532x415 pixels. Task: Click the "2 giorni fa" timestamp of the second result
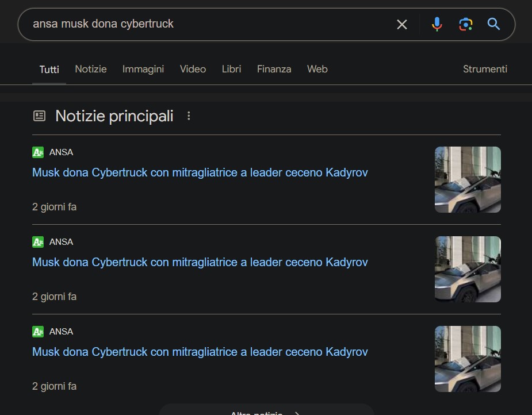coord(54,297)
